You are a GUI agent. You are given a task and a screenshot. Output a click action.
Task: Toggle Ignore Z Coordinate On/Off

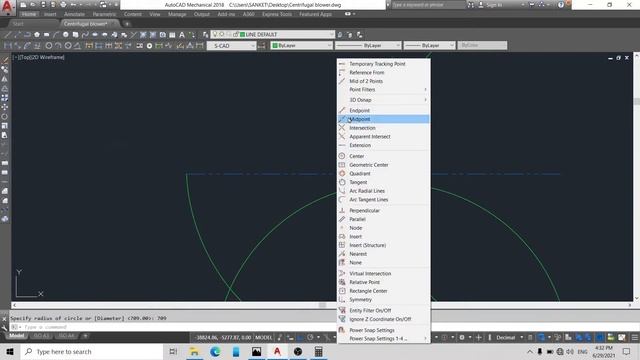(x=383, y=319)
